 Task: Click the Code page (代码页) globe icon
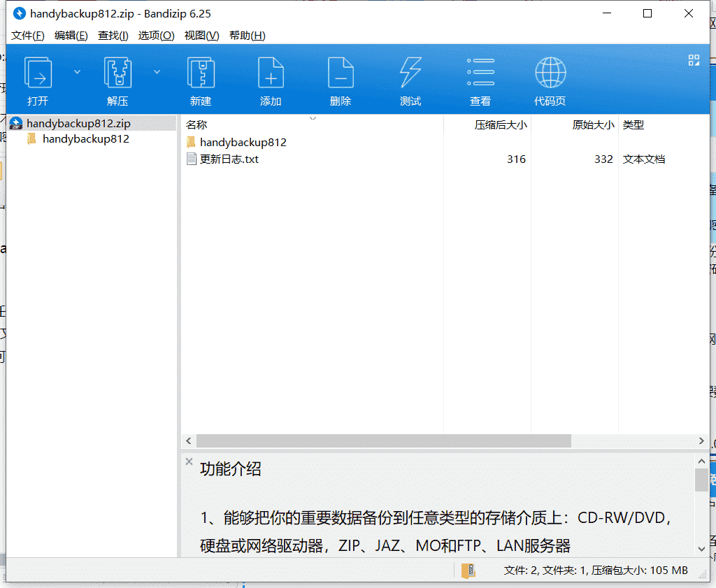(550, 72)
